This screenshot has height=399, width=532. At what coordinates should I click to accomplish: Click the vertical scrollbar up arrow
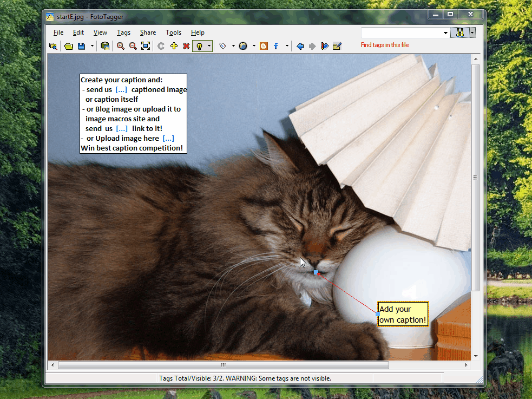coord(476,59)
